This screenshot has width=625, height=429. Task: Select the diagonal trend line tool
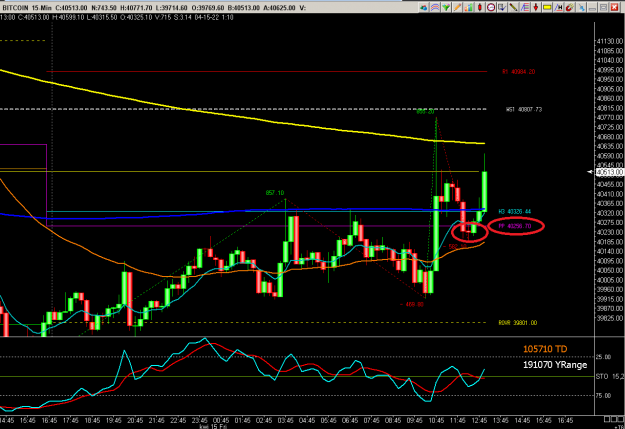coord(513,7)
